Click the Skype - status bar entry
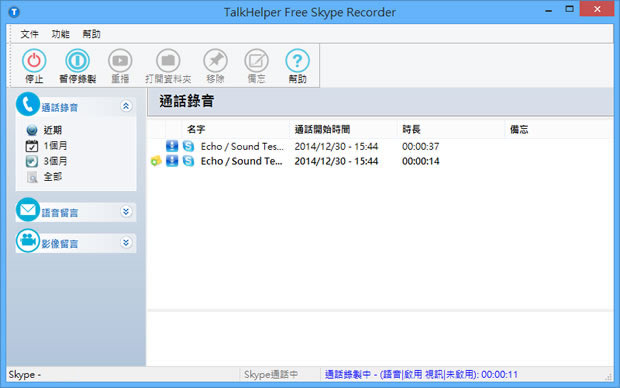Image resolution: width=620 pixels, height=388 pixels. coord(25,375)
